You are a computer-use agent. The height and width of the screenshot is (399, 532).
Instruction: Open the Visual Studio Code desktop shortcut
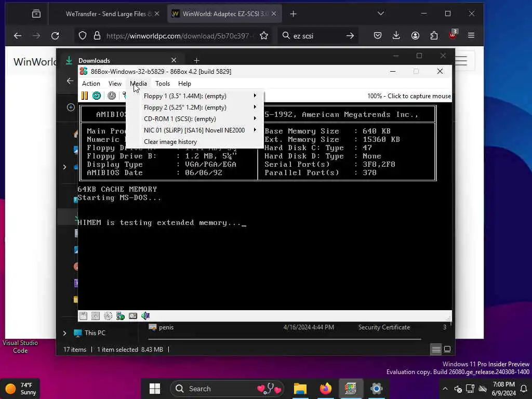point(20,347)
